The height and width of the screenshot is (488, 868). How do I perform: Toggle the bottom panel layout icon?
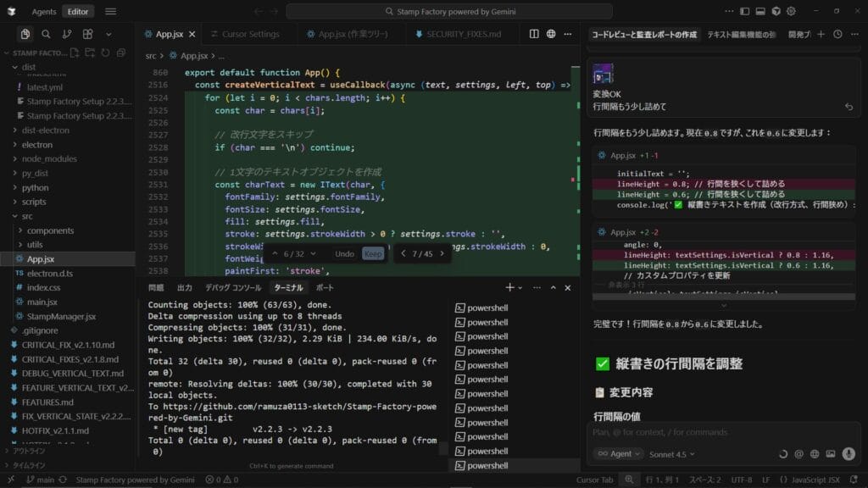760,12
